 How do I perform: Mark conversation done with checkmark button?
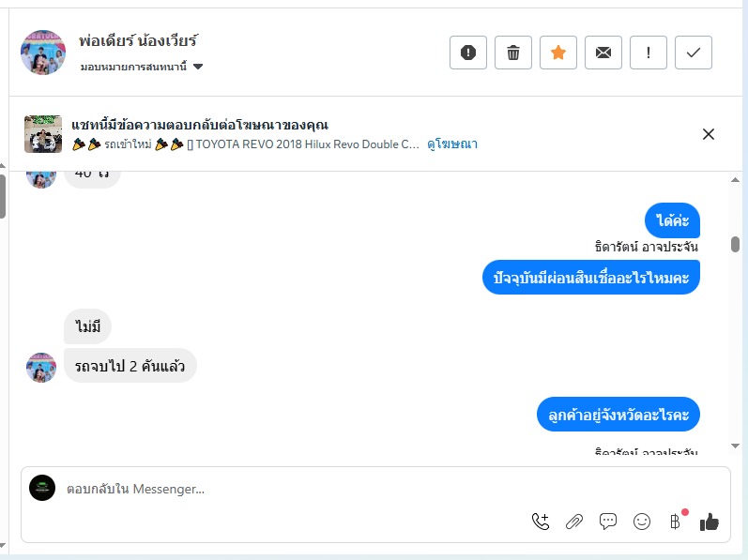(694, 53)
